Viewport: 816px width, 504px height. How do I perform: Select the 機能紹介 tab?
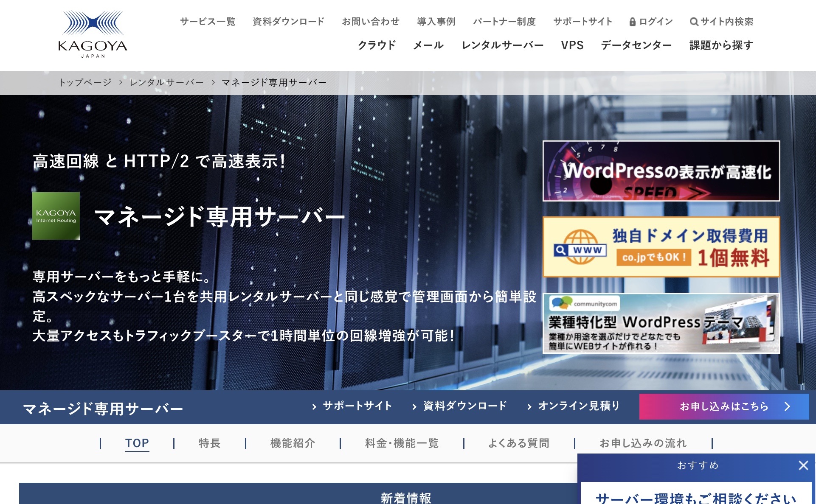tap(293, 443)
